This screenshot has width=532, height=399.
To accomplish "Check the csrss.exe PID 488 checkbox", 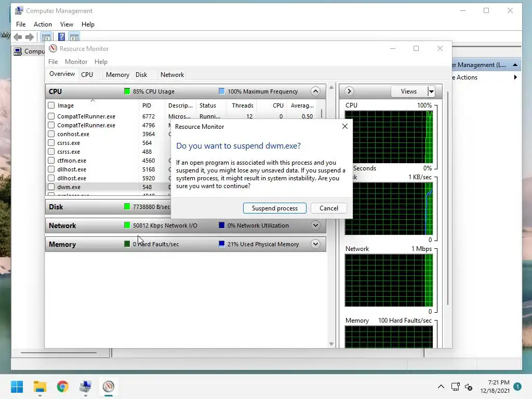I will coord(51,152).
